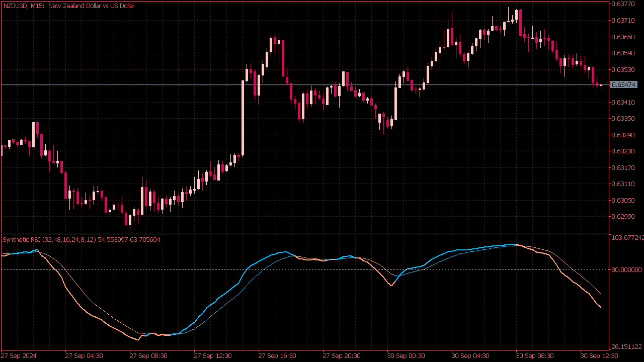Click the 27 Sep 2024 date label
Viewport: 644px width, 362px height.
click(19, 356)
